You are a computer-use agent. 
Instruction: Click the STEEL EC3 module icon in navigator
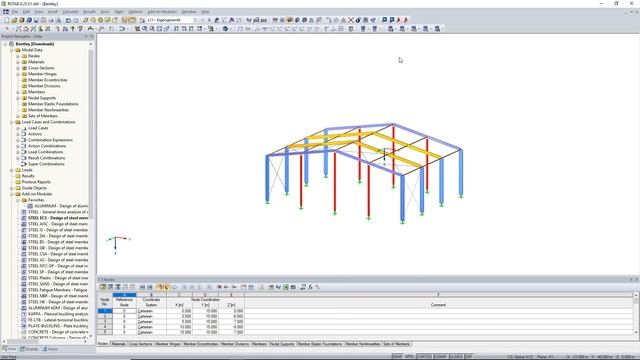coord(24,218)
